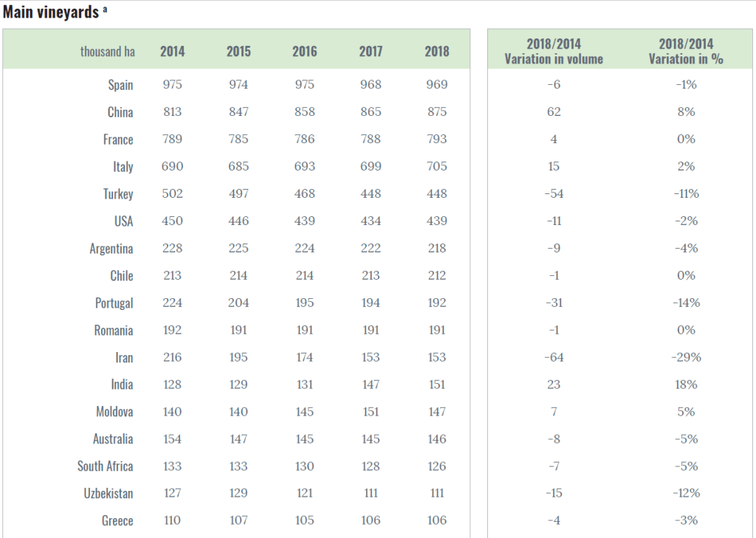756x538 pixels.
Task: Click China's 2018 value of 875
Action: coord(436,112)
